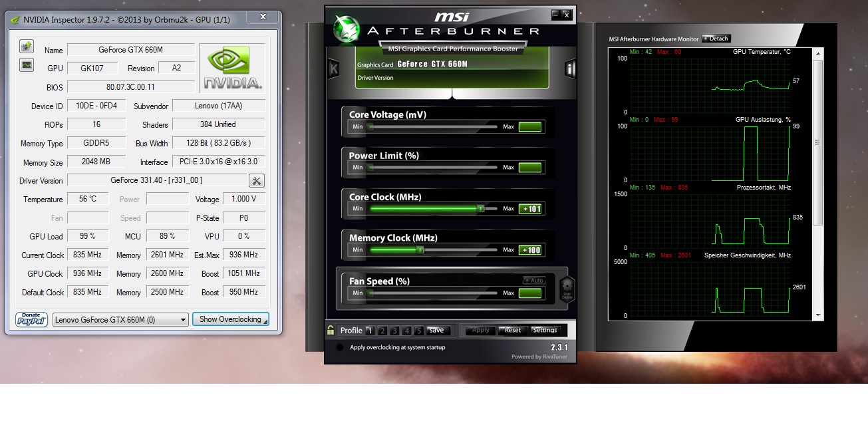Click the Prozessortakt graph

click(x=709, y=221)
